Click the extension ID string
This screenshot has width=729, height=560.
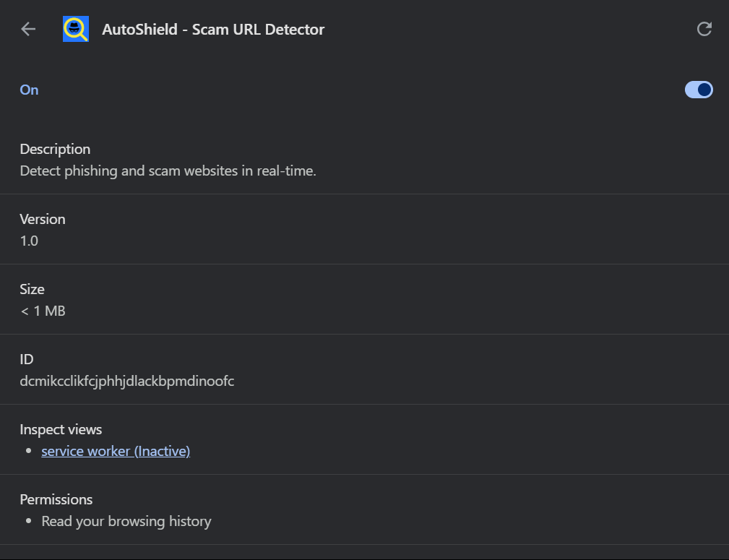pyautogui.click(x=127, y=381)
